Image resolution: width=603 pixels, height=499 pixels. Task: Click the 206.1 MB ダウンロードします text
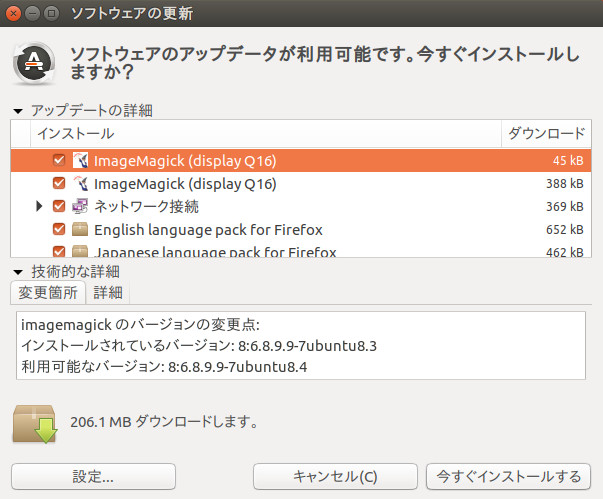click(x=164, y=422)
